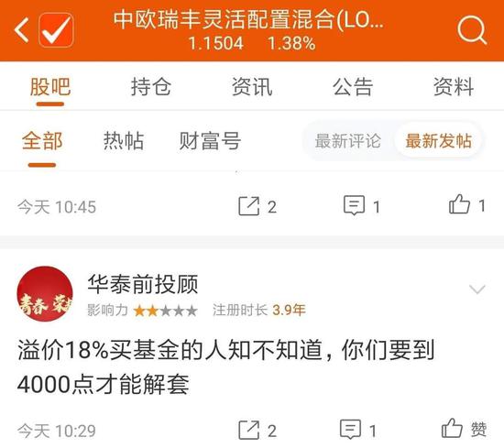This screenshot has height=448, width=504.
Task: Sort posts by 最新评论
Action: tap(348, 141)
